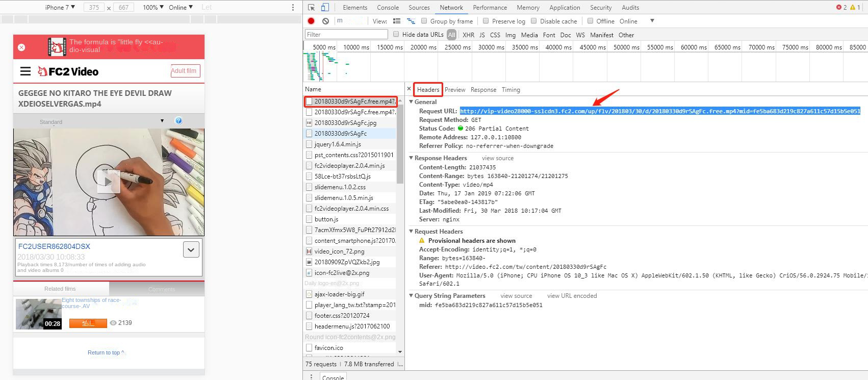The width and height of the screenshot is (868, 380).
Task: Open the FC2 Video hamburger menu
Action: [25, 71]
